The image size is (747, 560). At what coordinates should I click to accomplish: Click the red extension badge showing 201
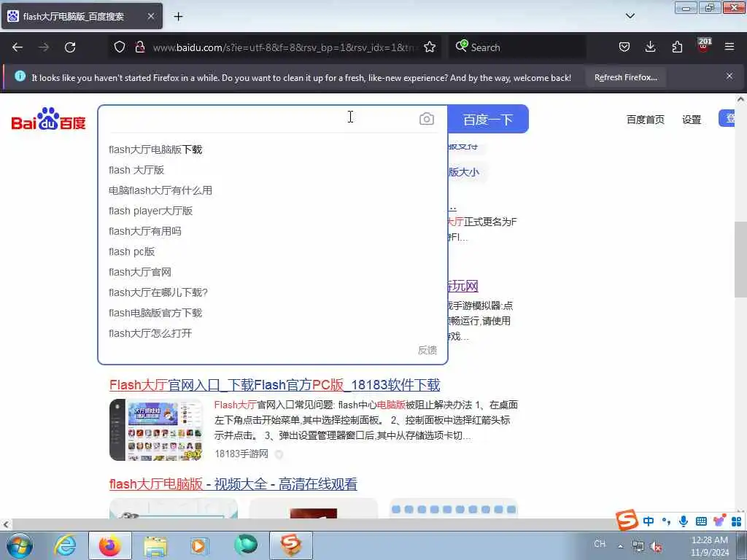coord(704,44)
